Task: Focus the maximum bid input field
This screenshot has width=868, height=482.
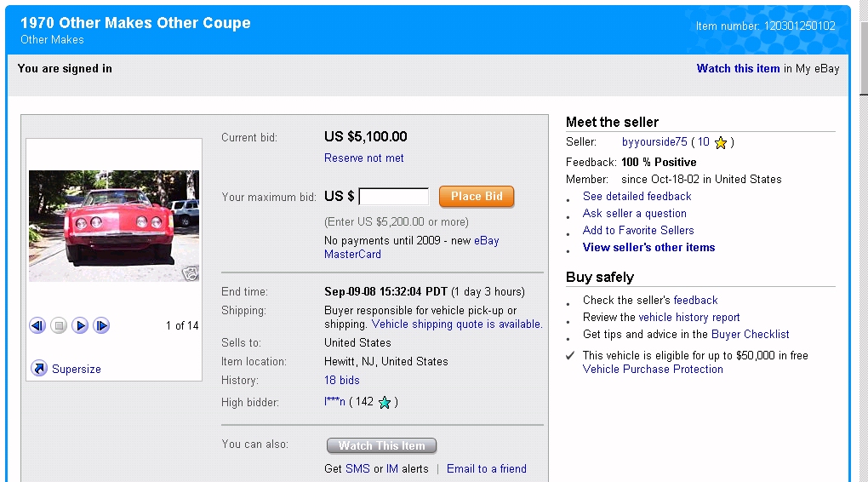Action: (x=394, y=197)
